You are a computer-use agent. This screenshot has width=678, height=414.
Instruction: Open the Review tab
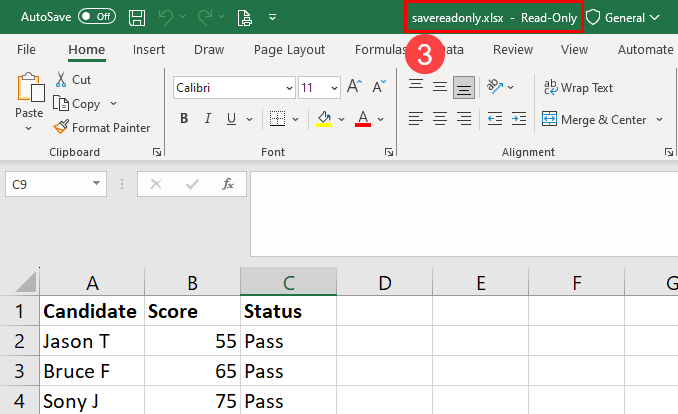click(x=513, y=50)
